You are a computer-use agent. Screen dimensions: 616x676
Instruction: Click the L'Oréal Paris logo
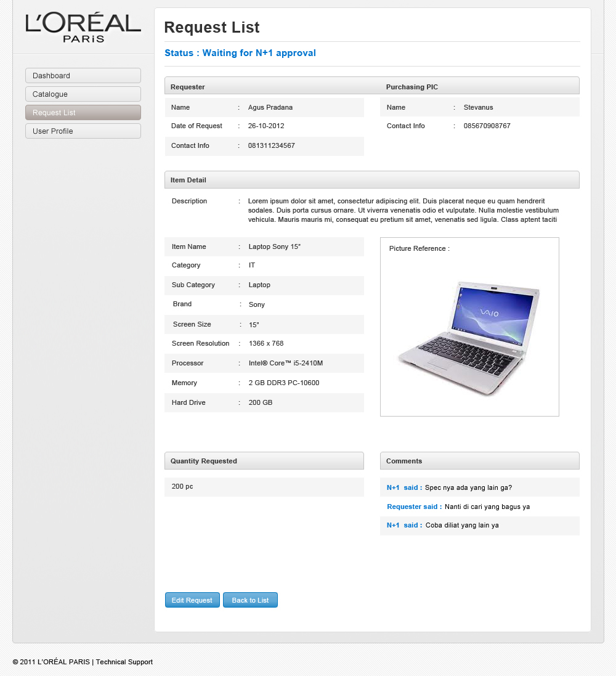83,28
